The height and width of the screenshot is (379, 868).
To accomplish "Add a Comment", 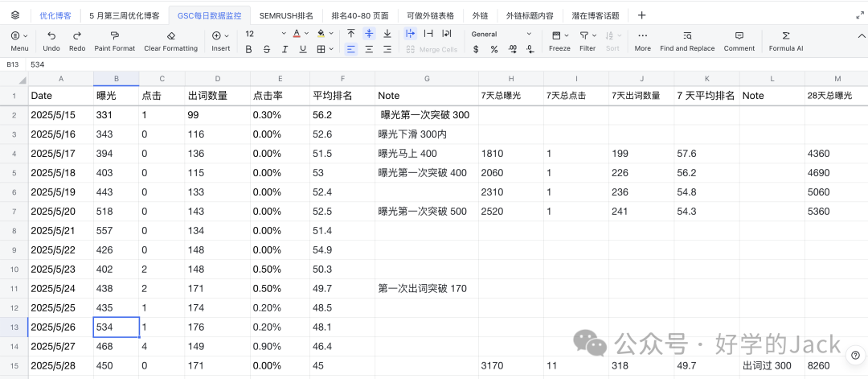I will 739,41.
